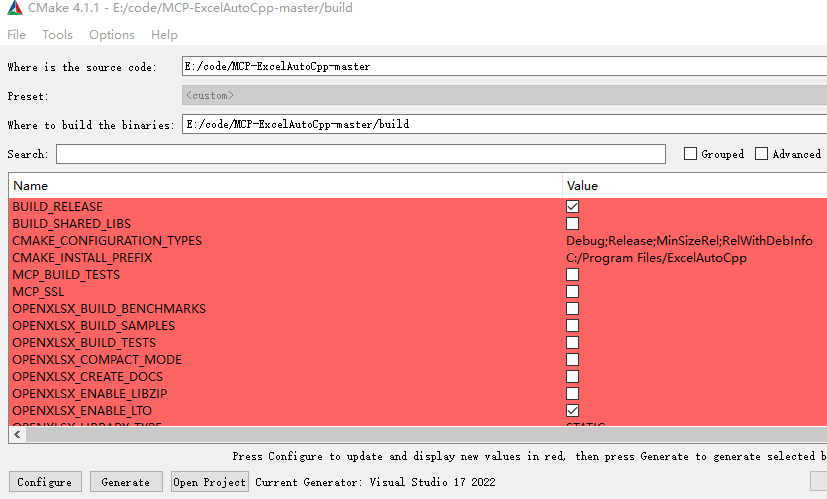Select the CMAKE_INSTALL_PREFIX row name
The image size is (827, 499).
82,258
